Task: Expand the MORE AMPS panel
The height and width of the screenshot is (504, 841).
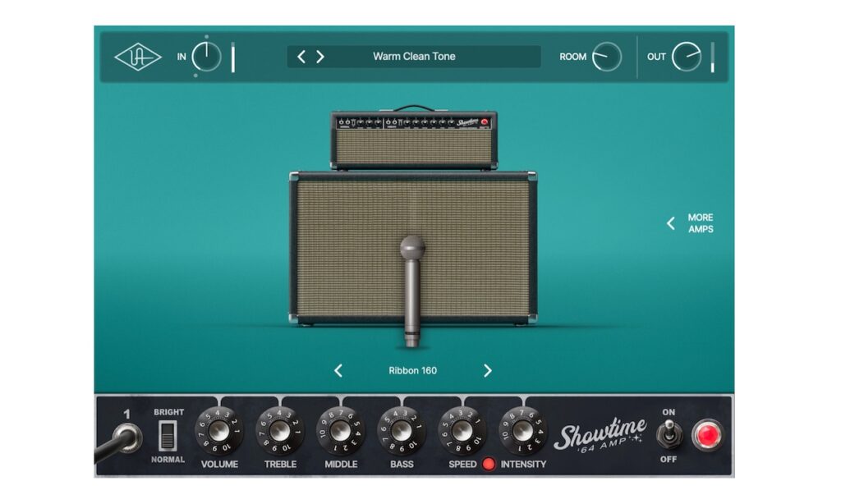Action: [690, 223]
